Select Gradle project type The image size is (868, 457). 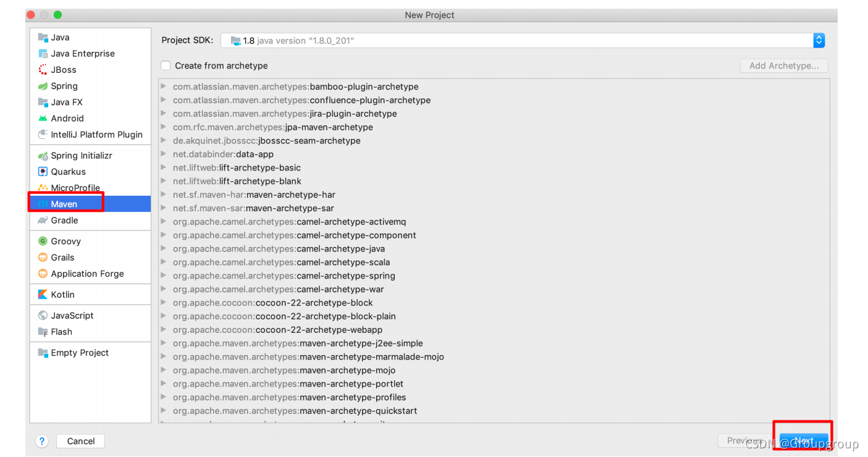[90, 220]
